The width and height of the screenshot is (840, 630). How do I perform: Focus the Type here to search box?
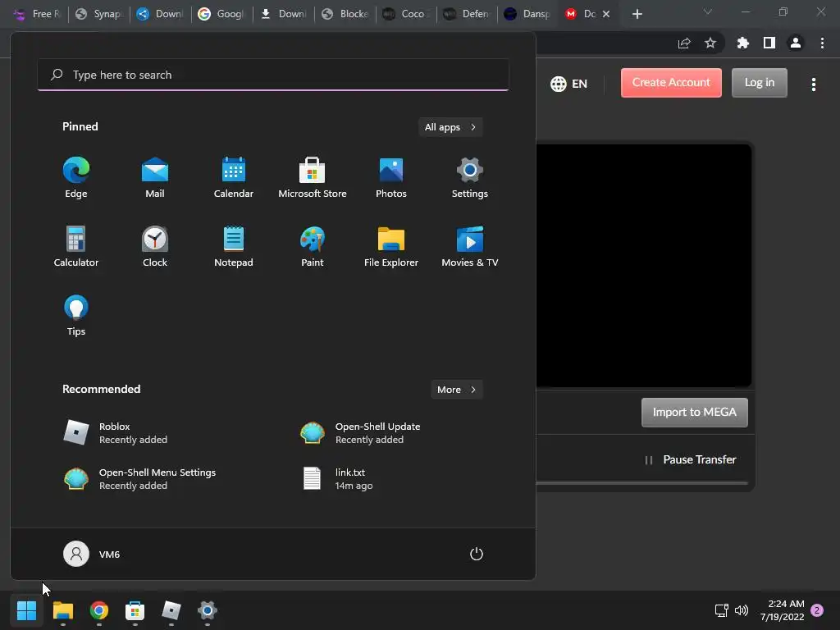point(273,75)
